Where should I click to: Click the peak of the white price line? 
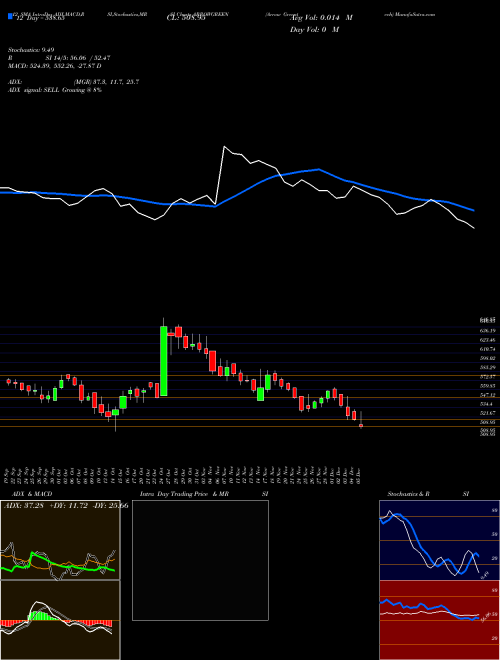pyautogui.click(x=223, y=146)
